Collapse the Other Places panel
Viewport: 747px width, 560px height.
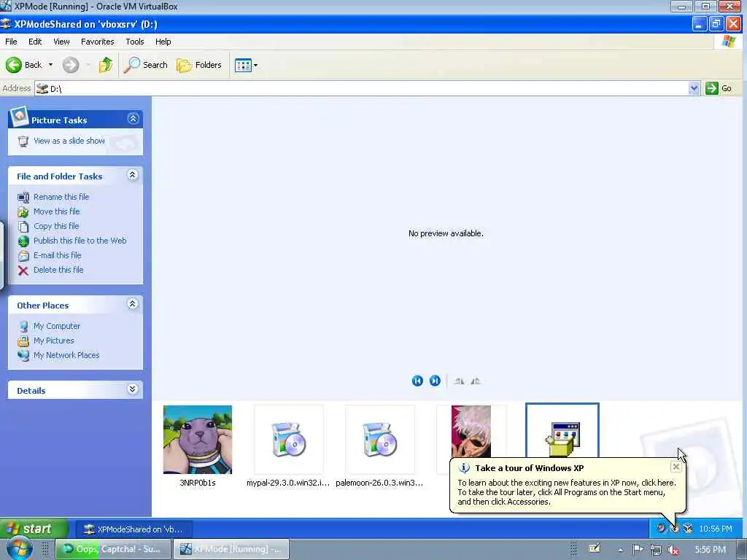coord(133,304)
